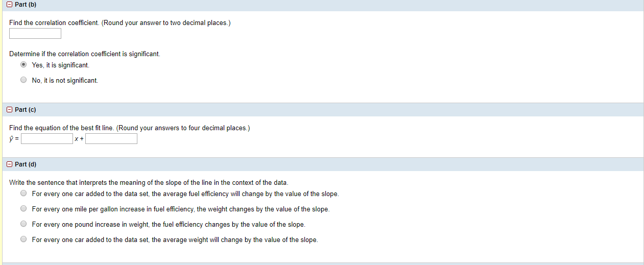Click the Part (b) header title

click(26, 5)
